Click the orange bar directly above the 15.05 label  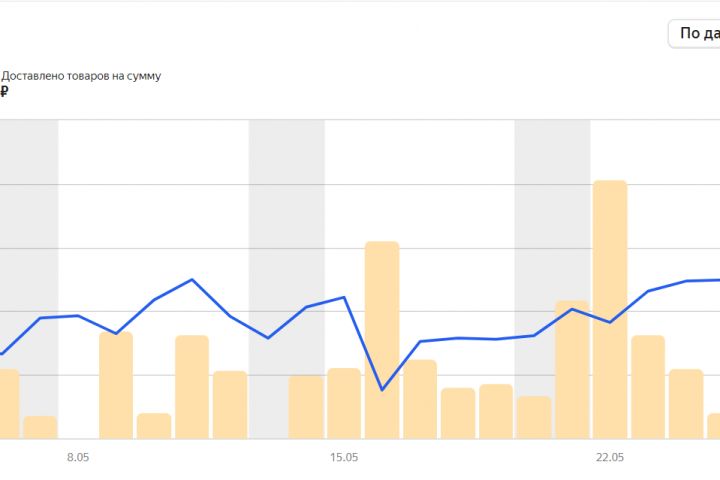[x=344, y=403]
